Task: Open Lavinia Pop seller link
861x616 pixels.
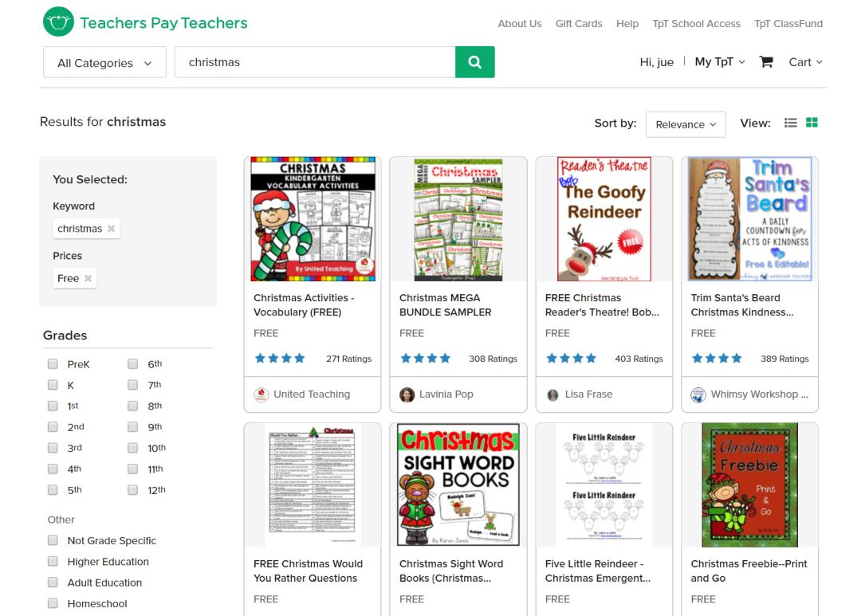Action: (446, 394)
